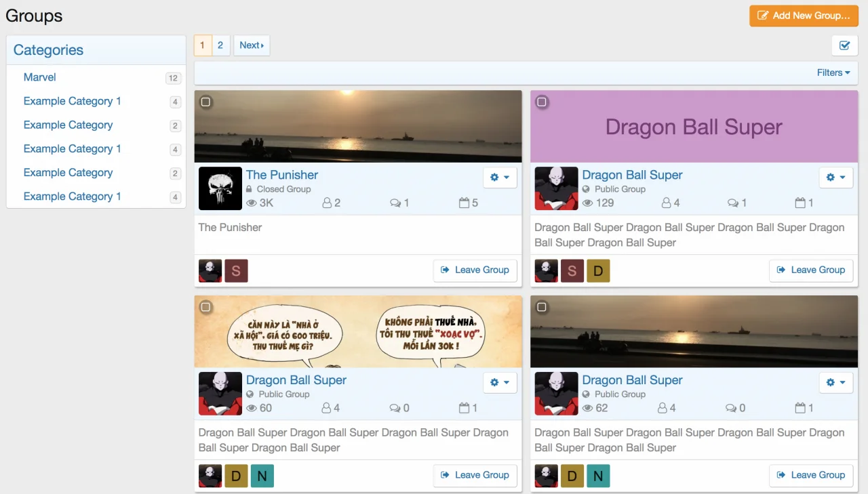
Task: Go to page 1 of groups
Action: 202,45
